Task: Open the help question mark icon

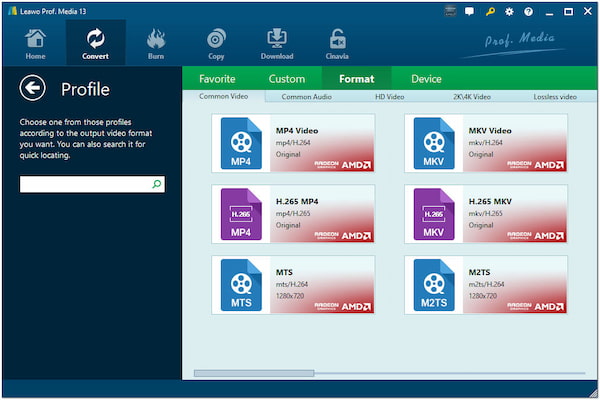Action: 527,10
